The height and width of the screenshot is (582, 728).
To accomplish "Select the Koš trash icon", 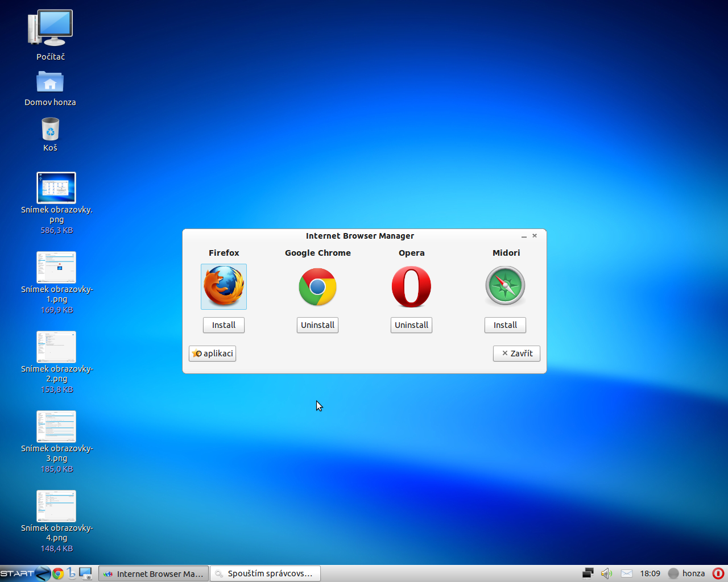I will [50, 135].
